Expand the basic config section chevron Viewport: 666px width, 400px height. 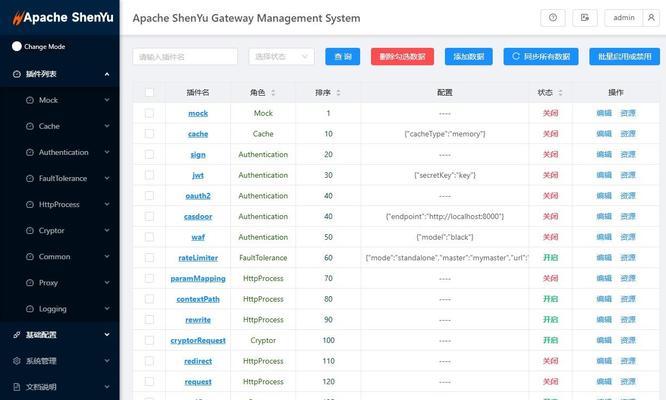point(107,335)
